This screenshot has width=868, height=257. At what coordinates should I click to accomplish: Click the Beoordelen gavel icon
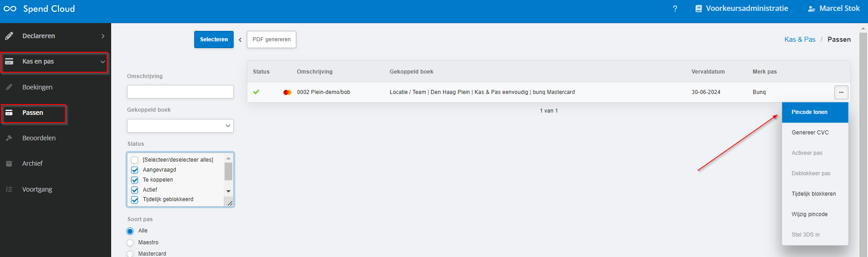[x=9, y=138]
